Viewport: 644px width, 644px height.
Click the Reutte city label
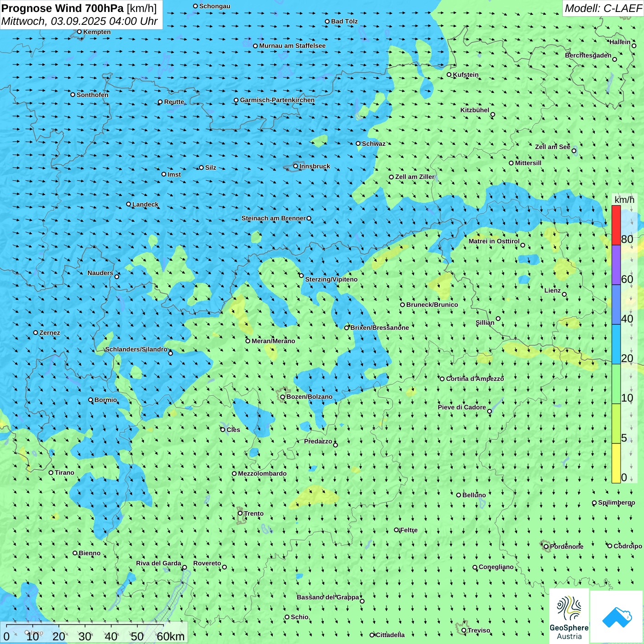point(174,102)
